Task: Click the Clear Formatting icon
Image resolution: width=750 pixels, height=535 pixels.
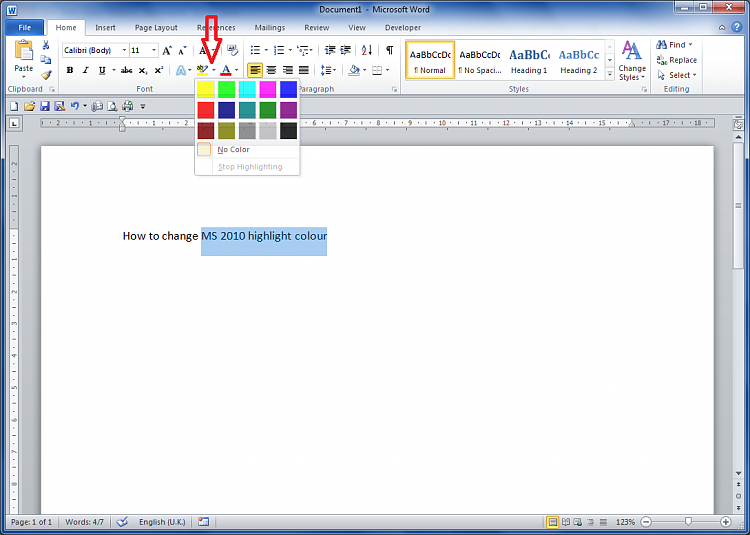Action: tap(232, 50)
